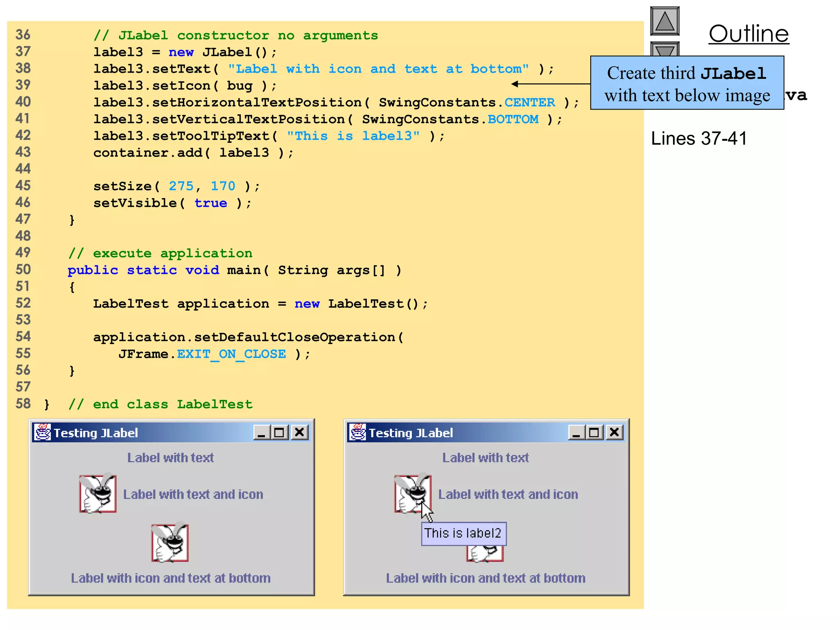Viewport: 840px width, 630px height.
Task: Click the 'Create third JLabel' callout box
Action: click(687, 83)
